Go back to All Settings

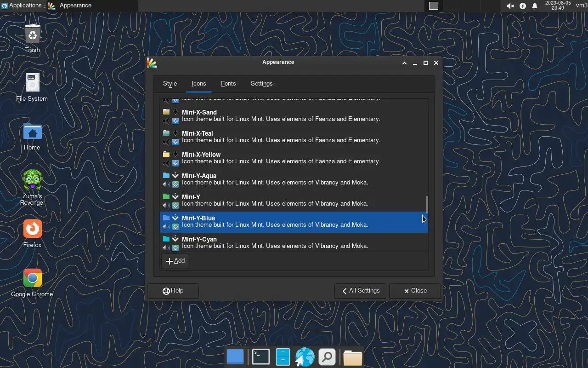point(361,291)
